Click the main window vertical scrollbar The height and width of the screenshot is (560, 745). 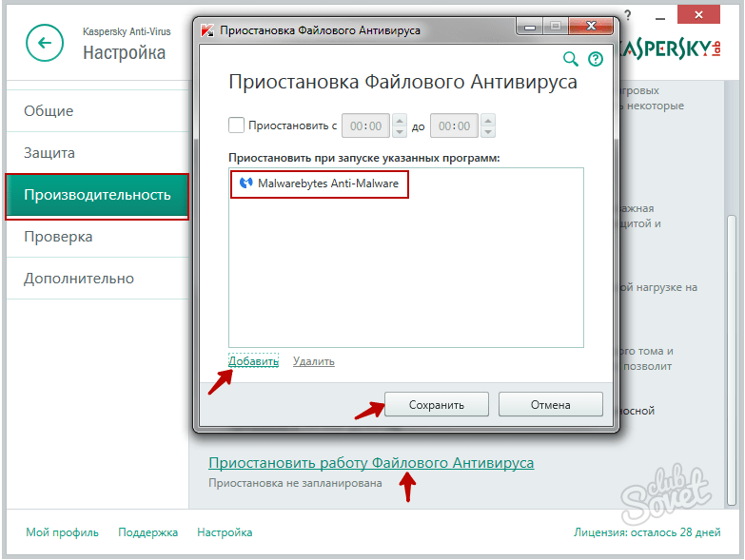[x=732, y=360]
